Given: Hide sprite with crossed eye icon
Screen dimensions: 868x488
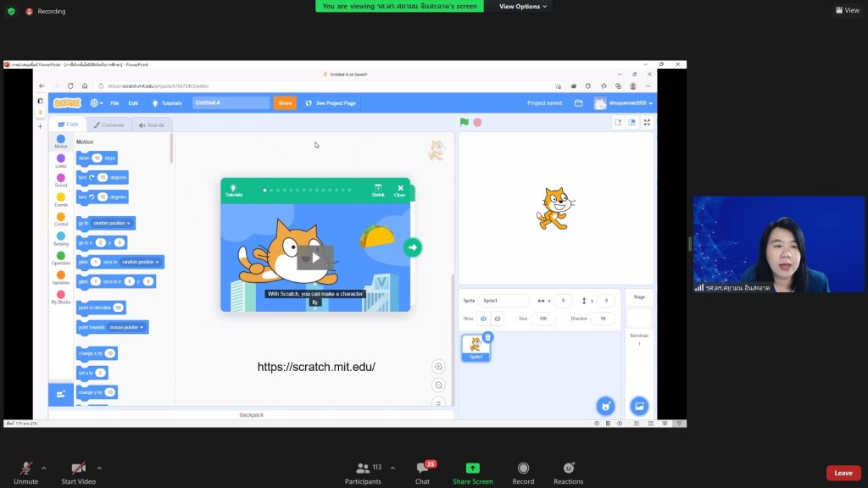Looking at the screenshot, I should coord(497,319).
